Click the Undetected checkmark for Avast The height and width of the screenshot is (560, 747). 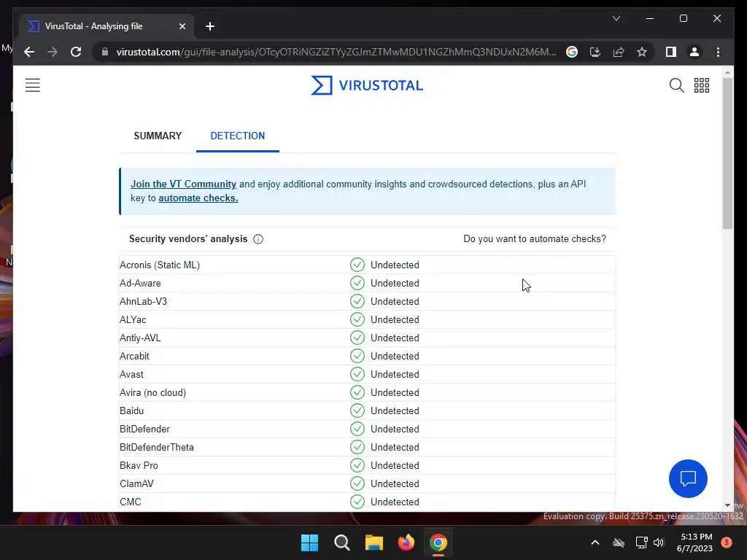pos(357,374)
